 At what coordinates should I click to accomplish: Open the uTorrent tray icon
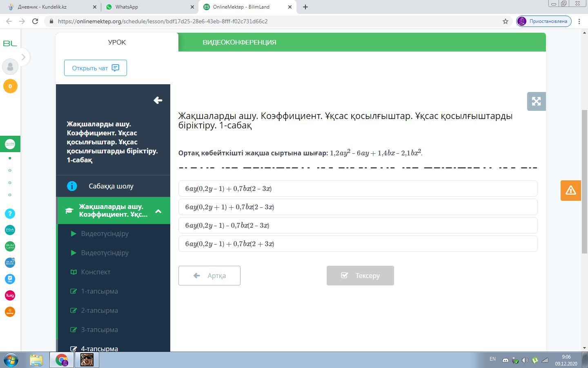click(x=535, y=360)
